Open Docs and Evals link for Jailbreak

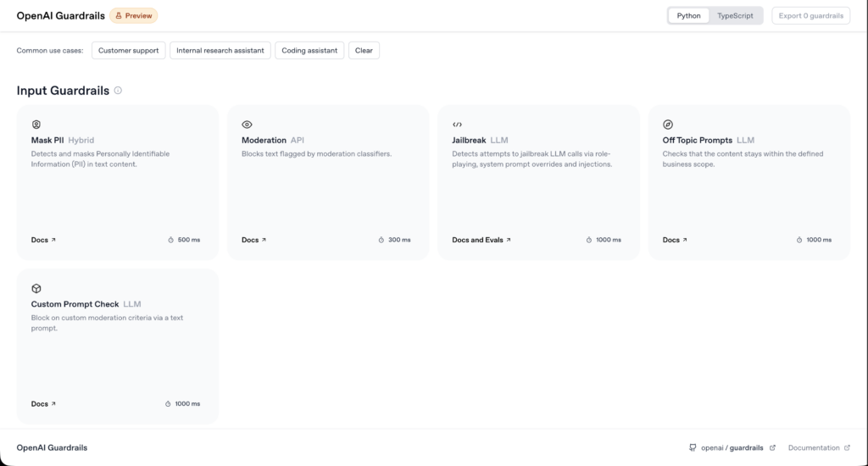[481, 240]
